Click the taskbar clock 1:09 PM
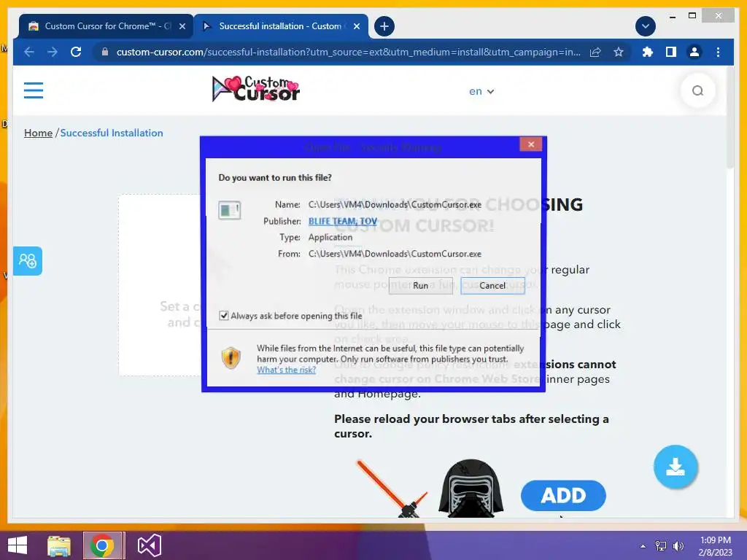This screenshot has height=560, width=747. point(715,546)
